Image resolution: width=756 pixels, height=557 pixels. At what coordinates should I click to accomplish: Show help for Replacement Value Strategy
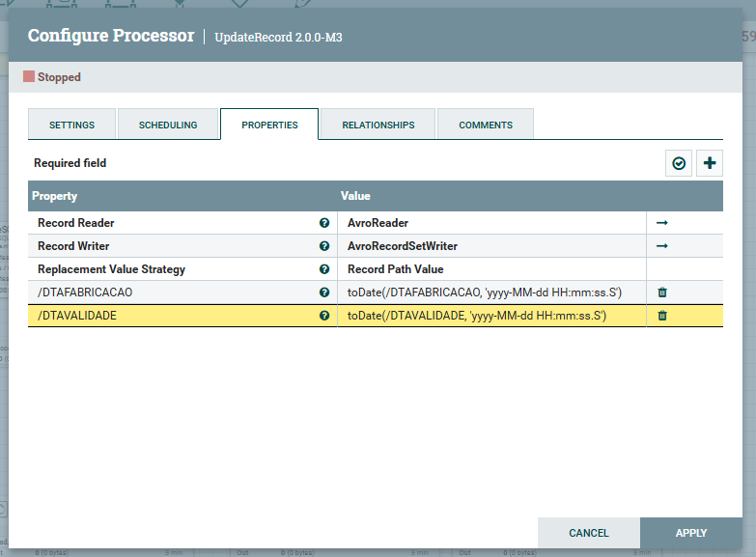pyautogui.click(x=324, y=269)
